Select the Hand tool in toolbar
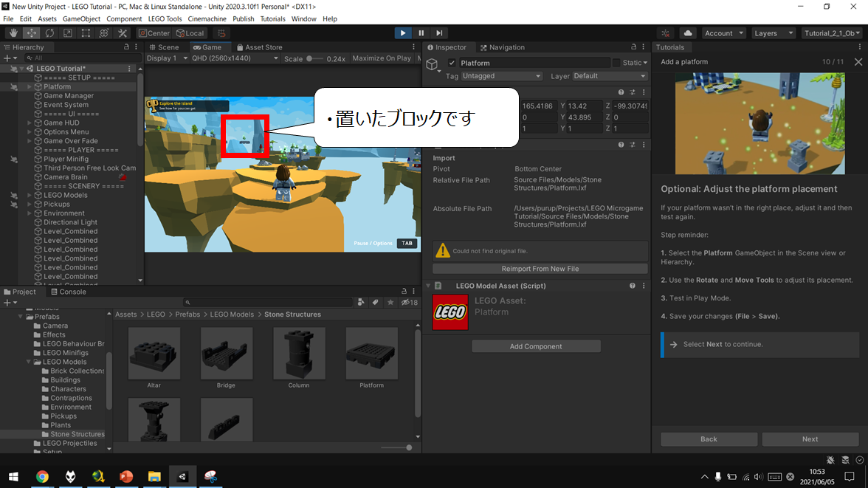 pos(13,33)
